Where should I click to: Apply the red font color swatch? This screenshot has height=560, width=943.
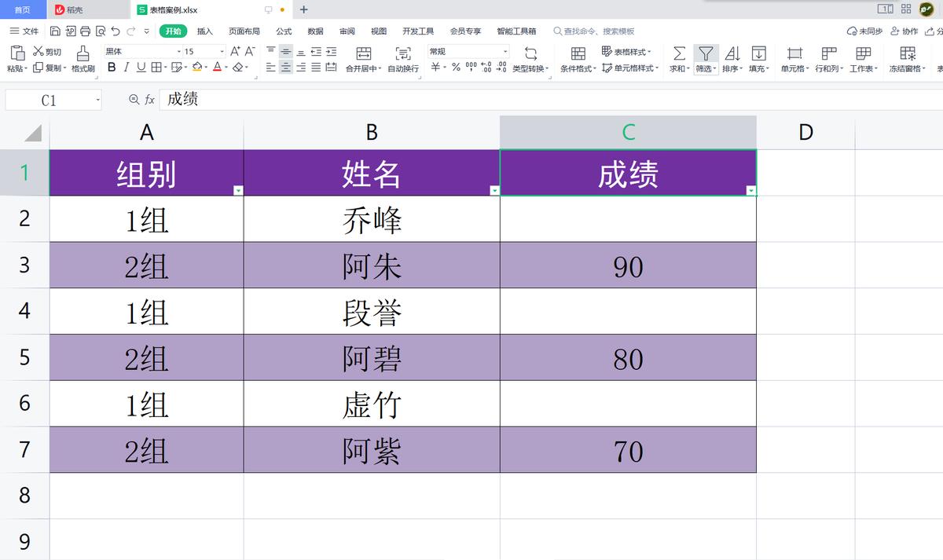click(x=217, y=68)
